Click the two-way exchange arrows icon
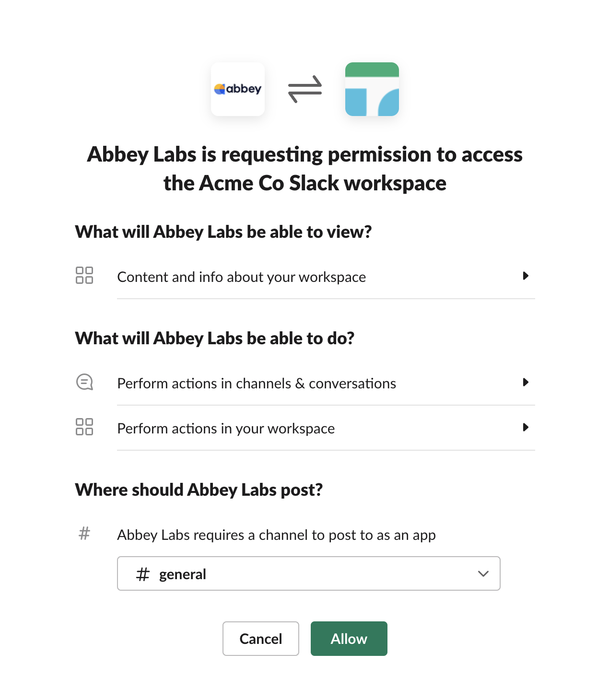The image size is (609, 700). (305, 89)
